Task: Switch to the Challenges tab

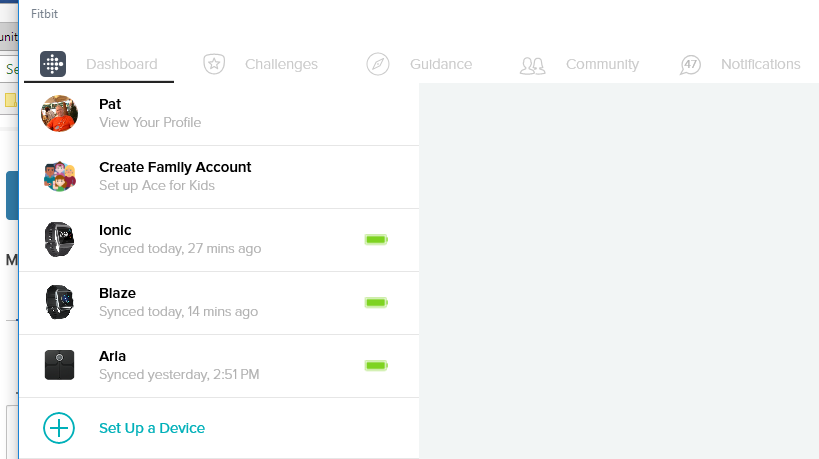Action: tap(281, 64)
